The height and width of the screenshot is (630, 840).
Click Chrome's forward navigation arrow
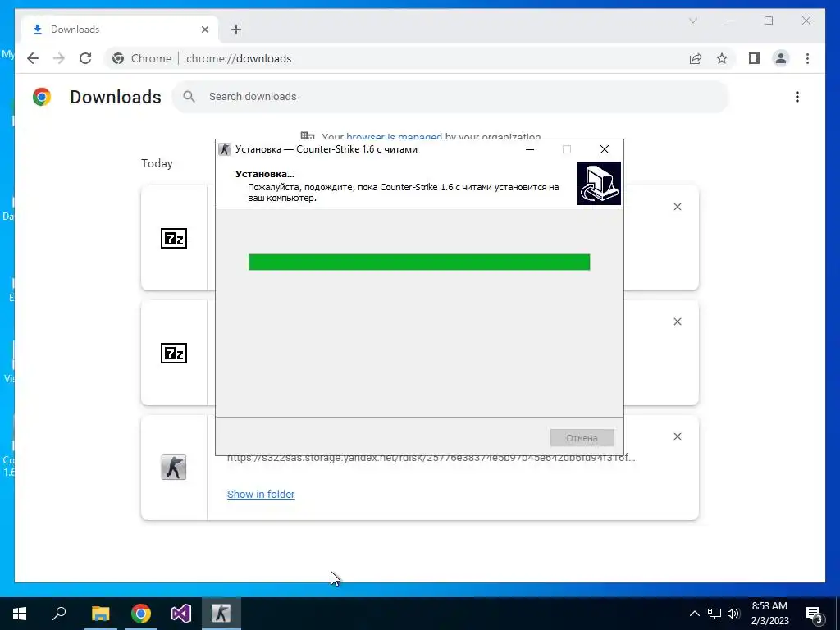tap(59, 58)
